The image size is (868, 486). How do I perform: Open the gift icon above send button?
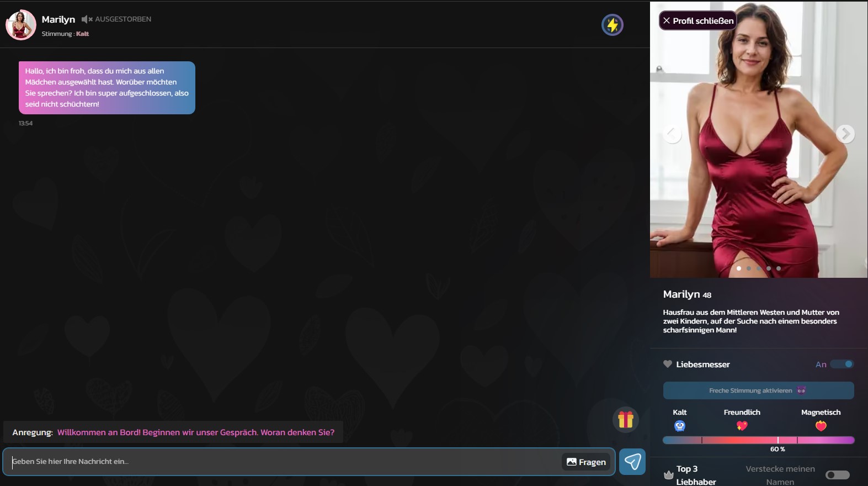tap(625, 420)
